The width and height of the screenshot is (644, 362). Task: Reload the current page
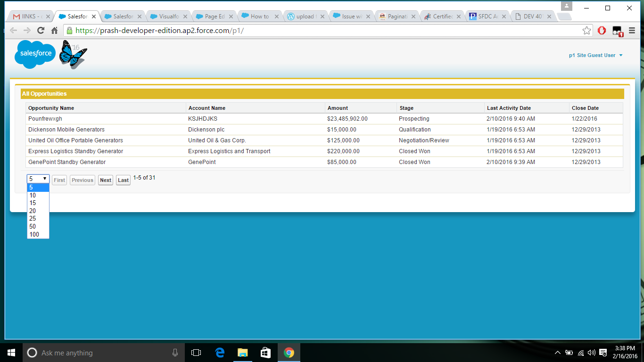(x=41, y=31)
